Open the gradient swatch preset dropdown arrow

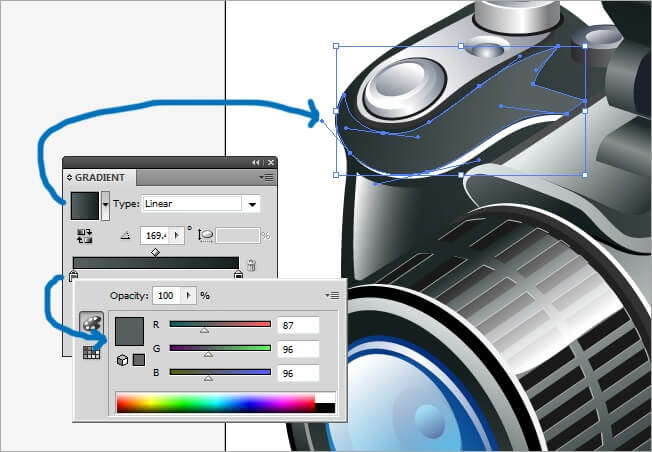click(x=106, y=205)
